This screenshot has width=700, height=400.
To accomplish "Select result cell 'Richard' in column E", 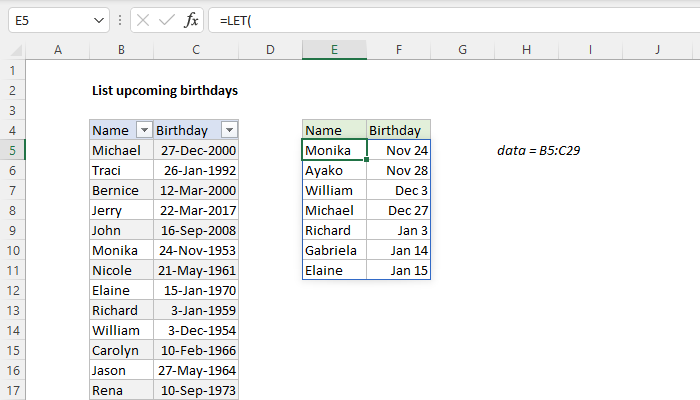I will point(334,230).
